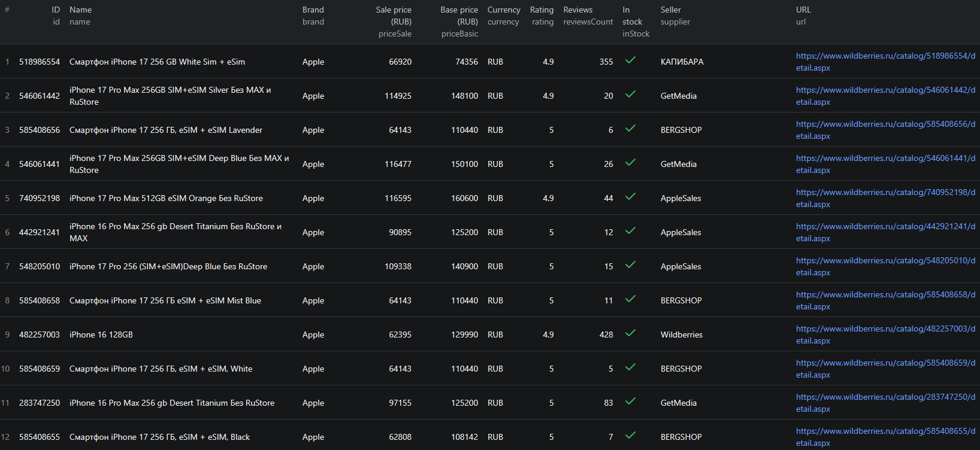Image resolution: width=980 pixels, height=450 pixels.
Task: Click sale price cell '116595'
Action: click(x=398, y=198)
